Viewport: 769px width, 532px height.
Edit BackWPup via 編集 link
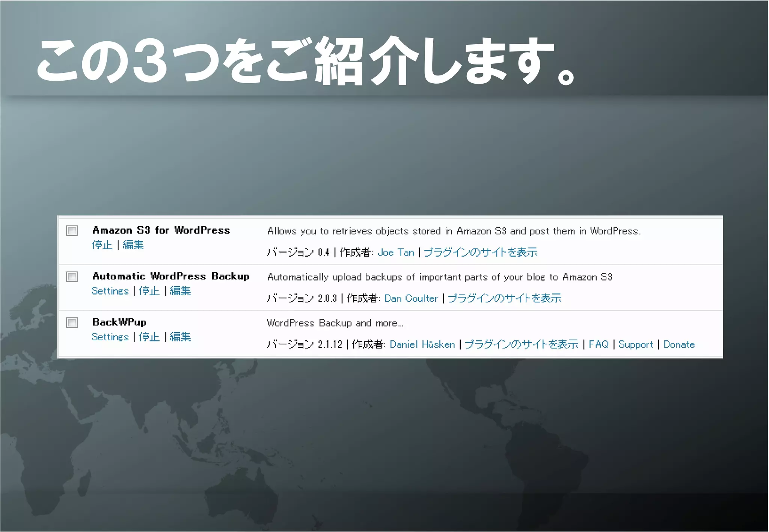click(180, 337)
